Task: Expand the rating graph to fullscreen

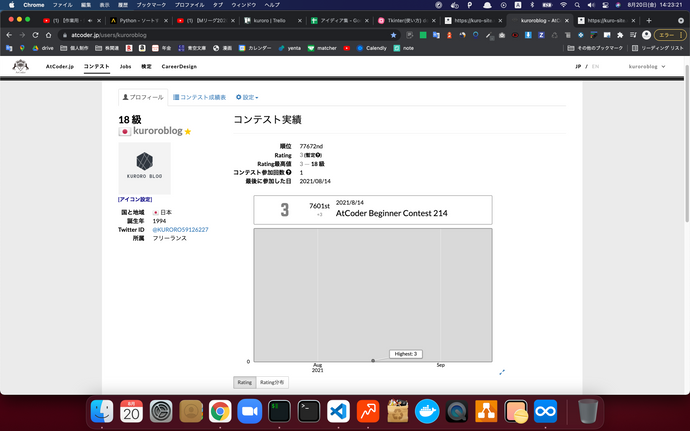Action: click(x=502, y=372)
